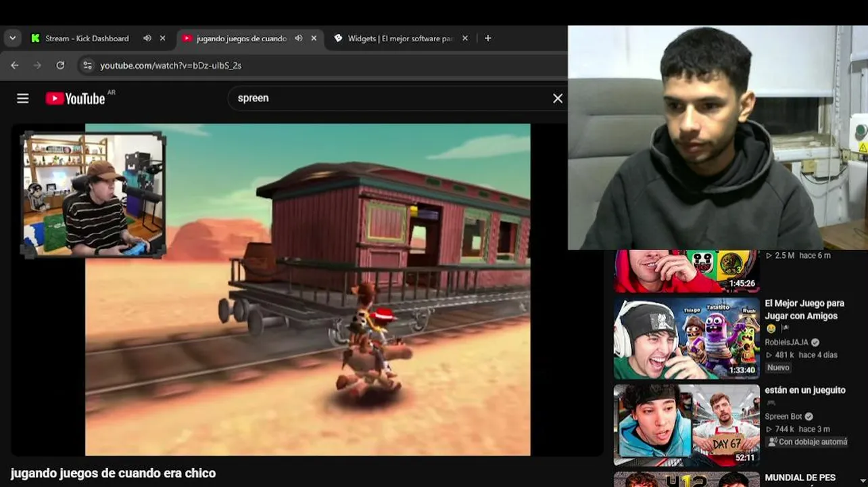This screenshot has width=868, height=487.
Task: Mute audio on the Kick Dashboard tab
Action: point(147,39)
